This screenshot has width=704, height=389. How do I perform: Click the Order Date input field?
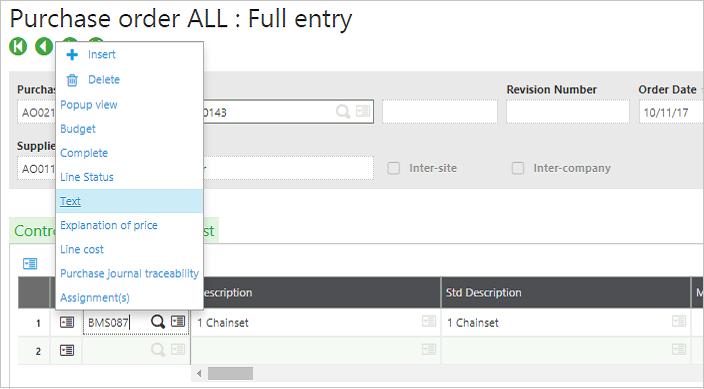(x=671, y=112)
